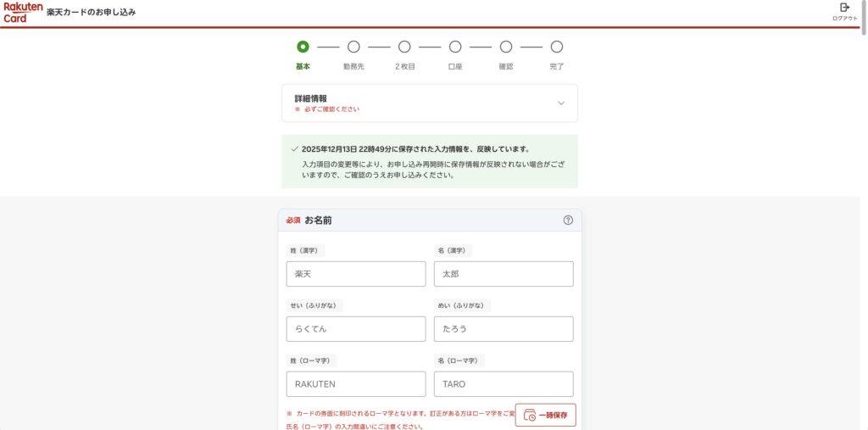Click the 一時保存 temporary save button
Image resolution: width=868 pixels, height=430 pixels.
(545, 415)
